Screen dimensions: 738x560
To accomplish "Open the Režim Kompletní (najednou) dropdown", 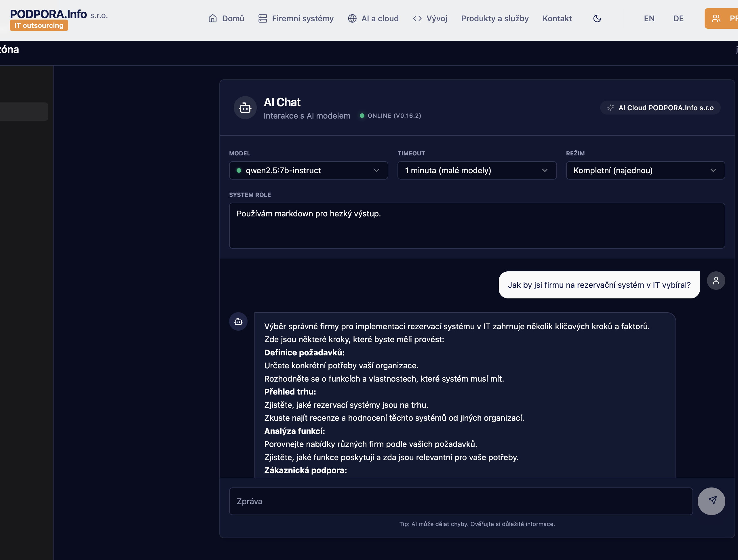I will [645, 170].
